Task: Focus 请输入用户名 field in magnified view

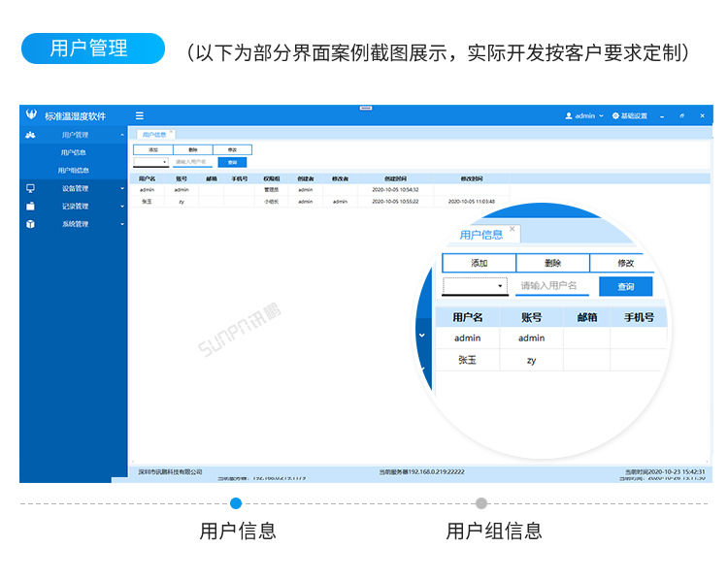Action: (552, 286)
